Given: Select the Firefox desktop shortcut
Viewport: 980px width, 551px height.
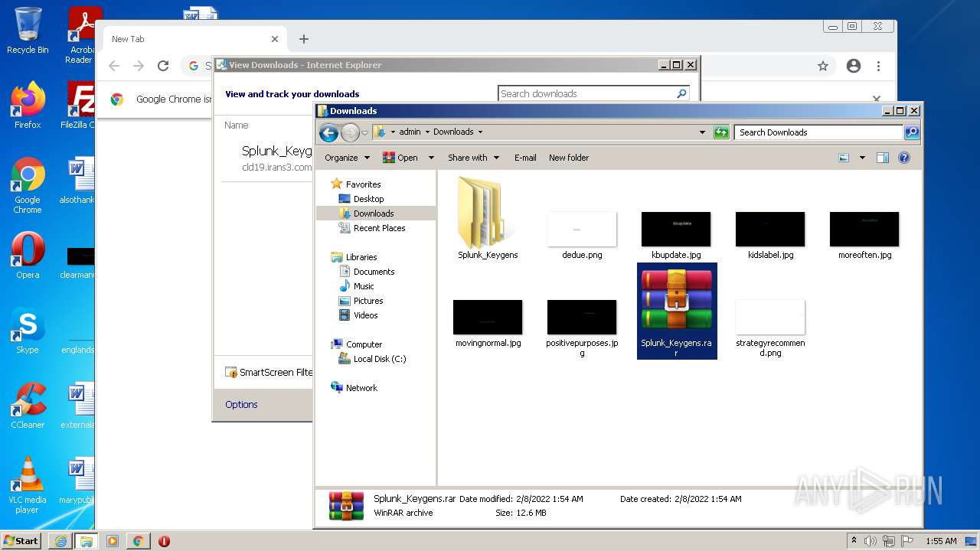Looking at the screenshot, I should point(28,106).
